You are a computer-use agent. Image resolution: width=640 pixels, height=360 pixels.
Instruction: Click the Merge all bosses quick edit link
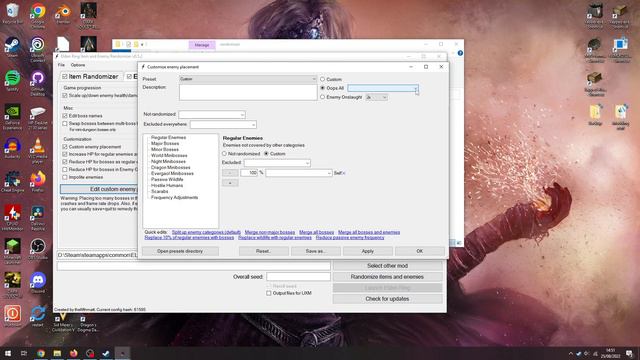tap(316, 232)
